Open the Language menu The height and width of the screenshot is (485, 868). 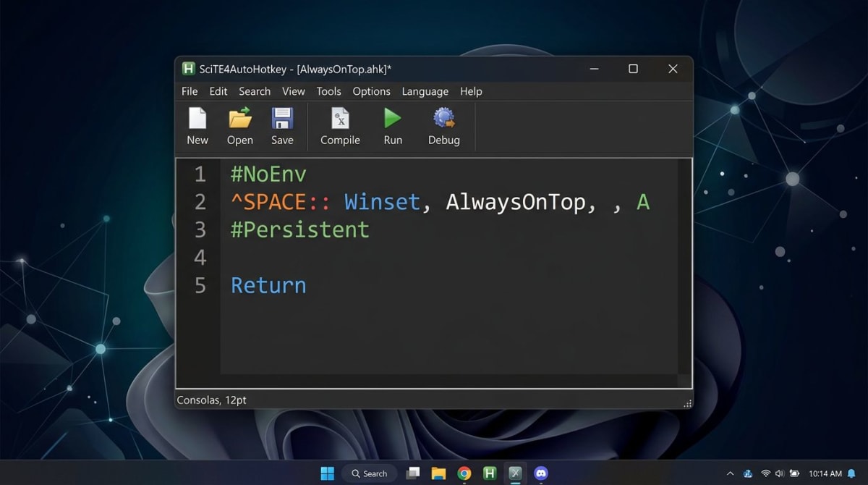point(425,91)
